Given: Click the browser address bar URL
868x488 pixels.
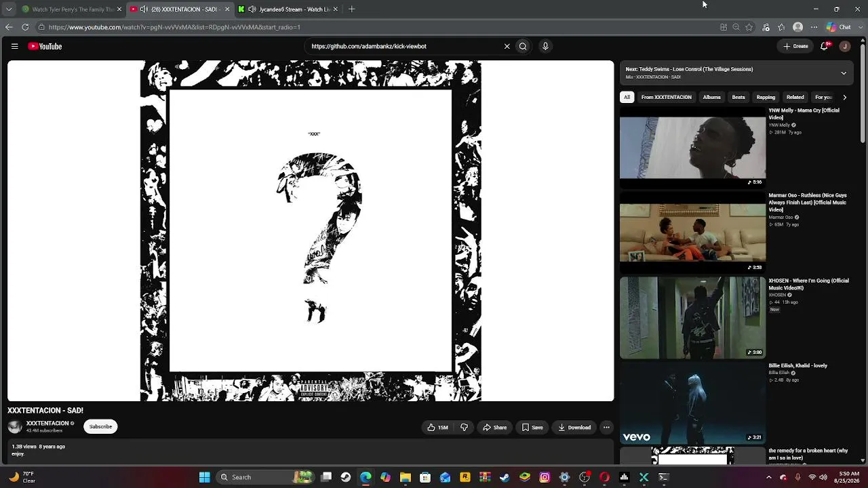Looking at the screenshot, I should coord(174,27).
